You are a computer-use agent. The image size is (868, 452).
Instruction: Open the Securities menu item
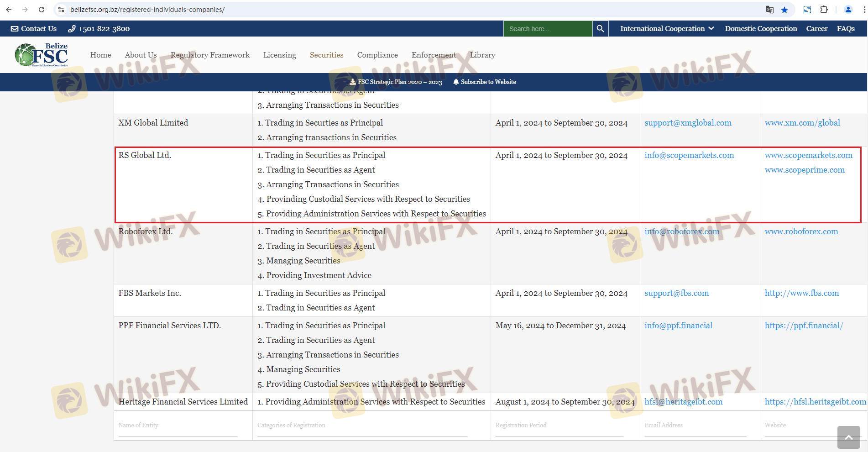click(x=326, y=55)
